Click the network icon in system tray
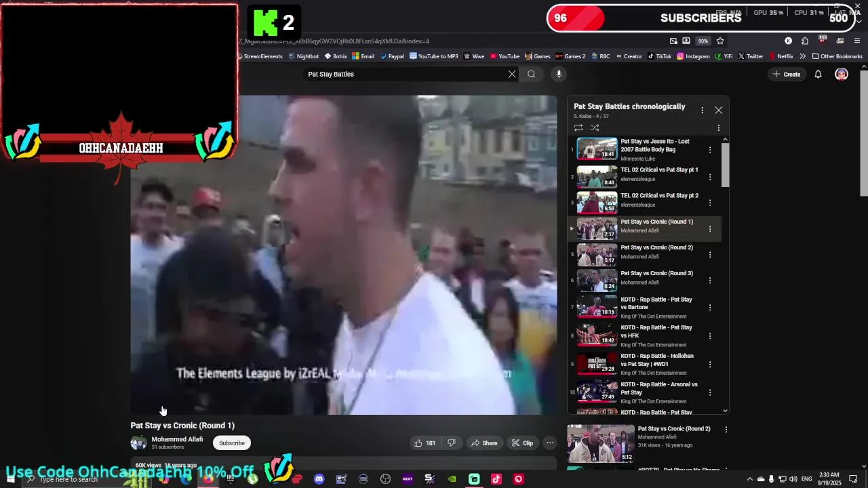The height and width of the screenshot is (488, 868). tap(783, 479)
